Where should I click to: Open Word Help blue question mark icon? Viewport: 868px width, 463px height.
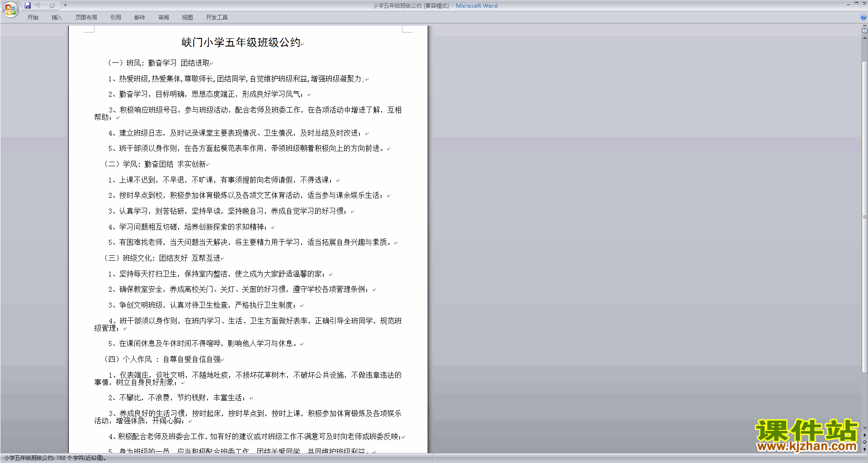(x=863, y=18)
